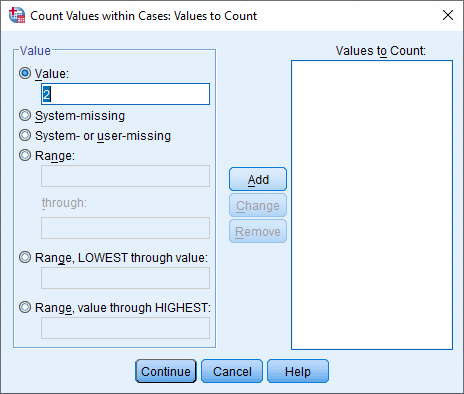Click the through end input field
This screenshot has height=394, width=464.
pyautogui.click(x=125, y=228)
